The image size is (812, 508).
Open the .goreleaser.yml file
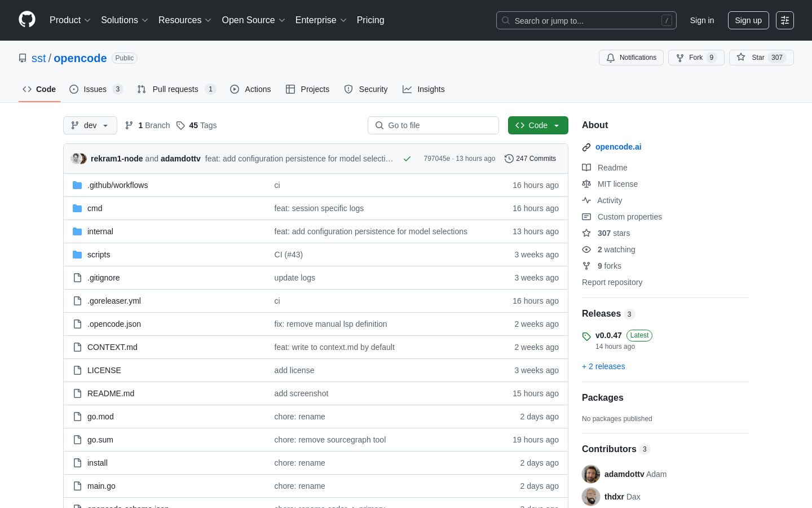pos(114,301)
